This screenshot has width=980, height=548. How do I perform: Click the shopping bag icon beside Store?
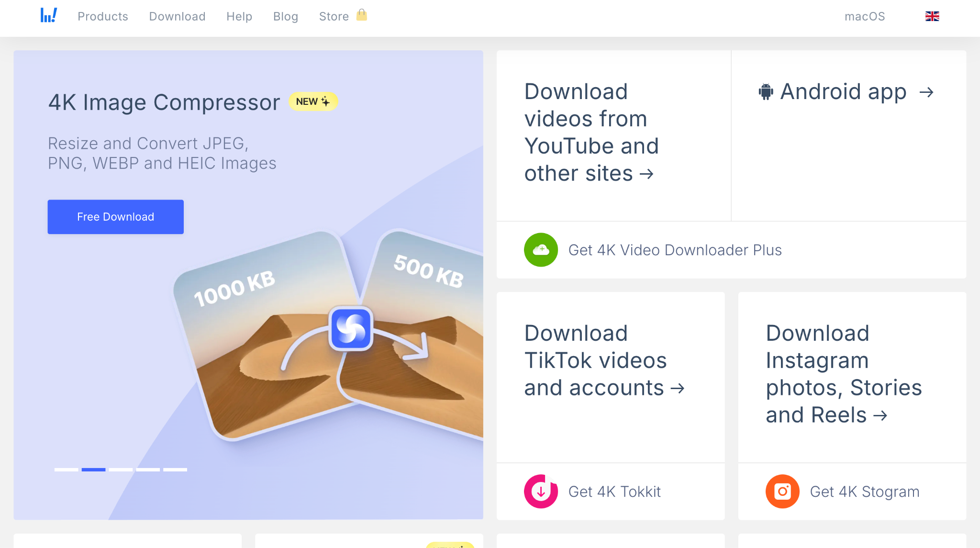(x=362, y=15)
